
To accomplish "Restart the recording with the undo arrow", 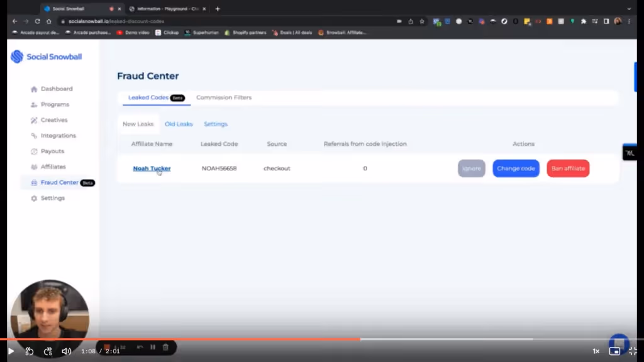I will [x=140, y=347].
